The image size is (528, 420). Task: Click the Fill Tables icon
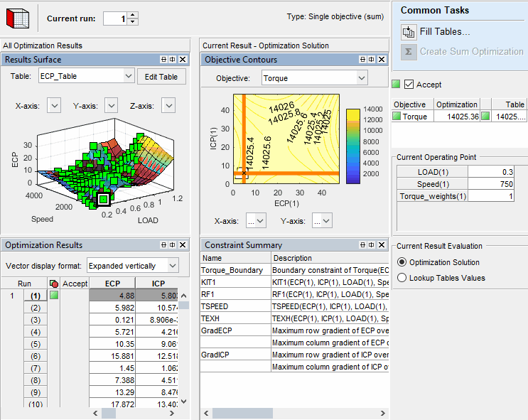coord(409,32)
